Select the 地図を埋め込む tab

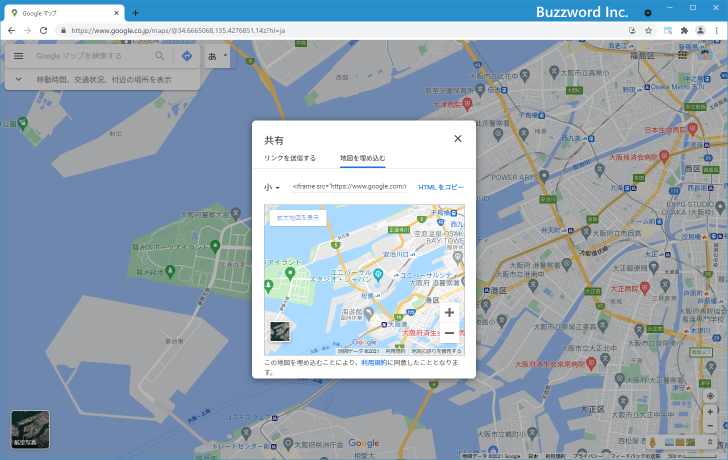tap(363, 158)
